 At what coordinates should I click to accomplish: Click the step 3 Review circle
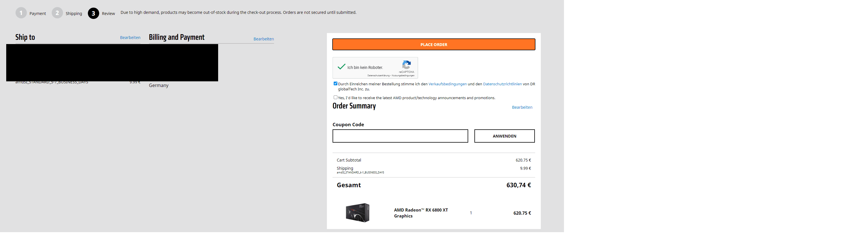coord(93,14)
